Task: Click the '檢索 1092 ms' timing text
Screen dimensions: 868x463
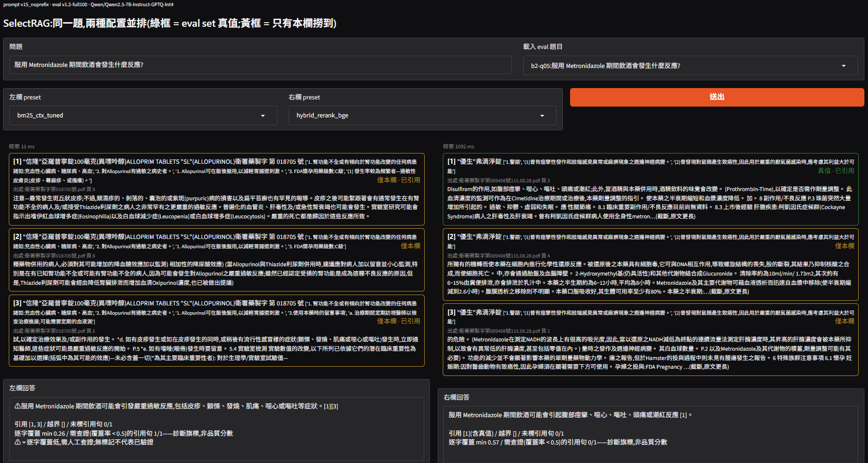Action: pyautogui.click(x=459, y=147)
